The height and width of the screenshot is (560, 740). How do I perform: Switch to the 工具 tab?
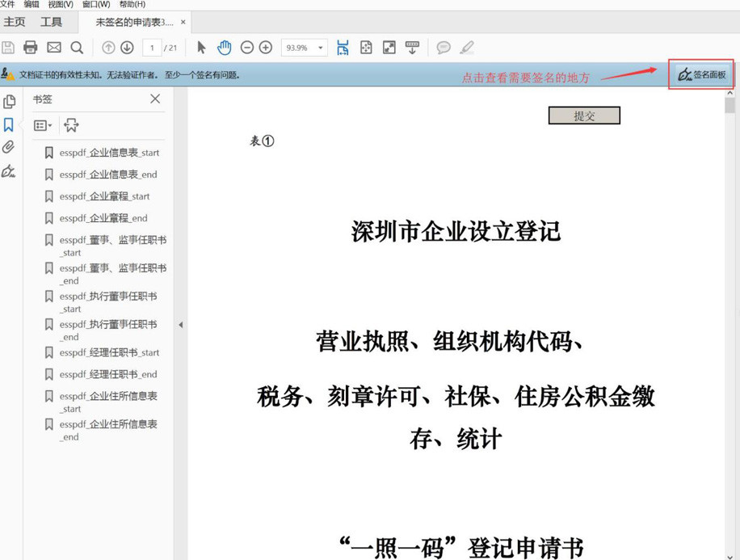53,22
